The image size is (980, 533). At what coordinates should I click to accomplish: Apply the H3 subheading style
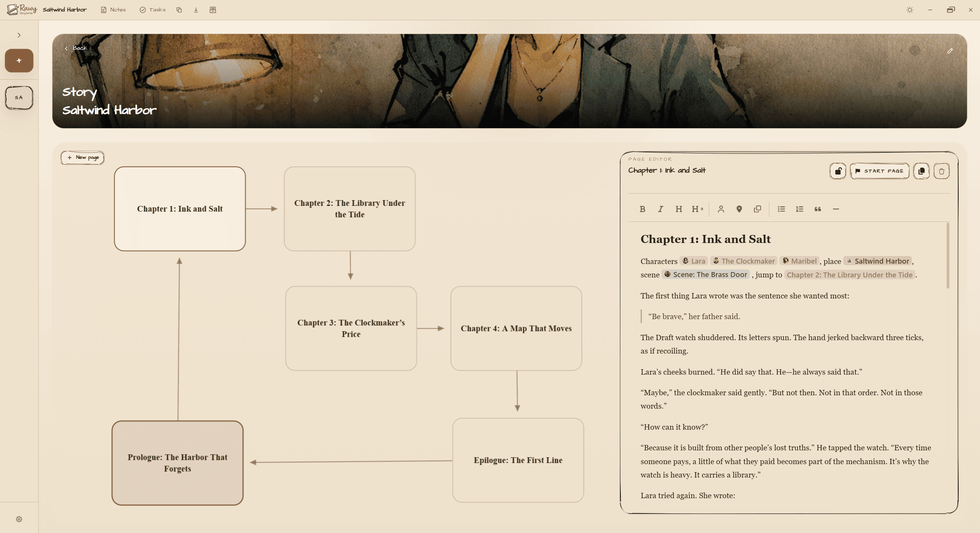pyautogui.click(x=697, y=209)
